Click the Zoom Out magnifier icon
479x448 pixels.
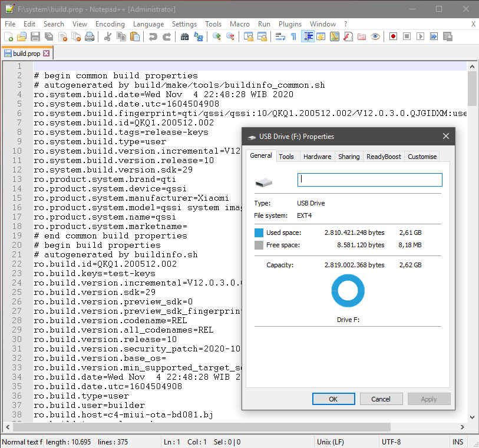[230, 36]
